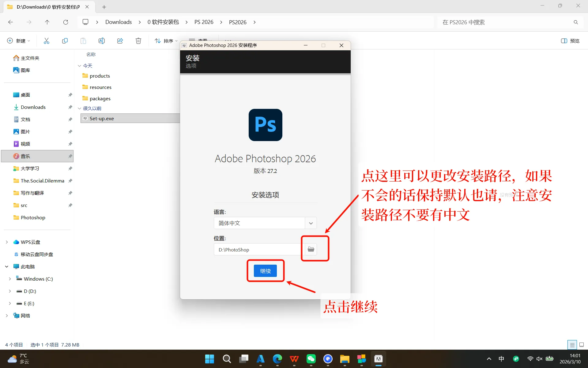Click the Copy icon in the toolbar

65,40
